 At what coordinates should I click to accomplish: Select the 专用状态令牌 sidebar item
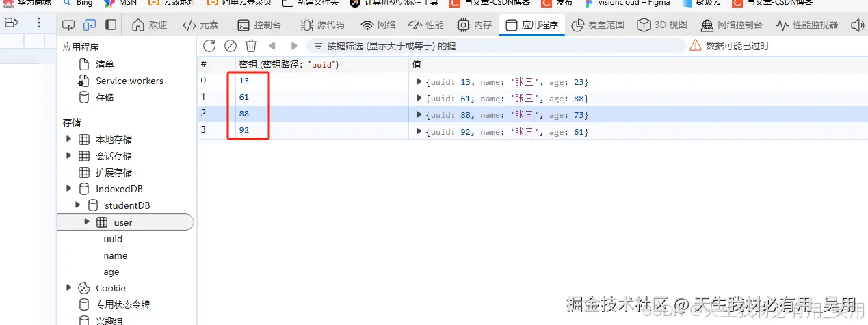[x=122, y=304]
